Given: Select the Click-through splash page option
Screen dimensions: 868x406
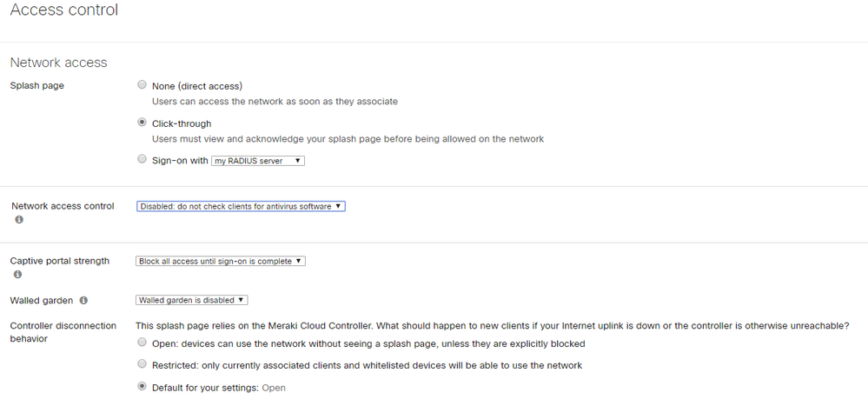Looking at the screenshot, I should pos(142,123).
